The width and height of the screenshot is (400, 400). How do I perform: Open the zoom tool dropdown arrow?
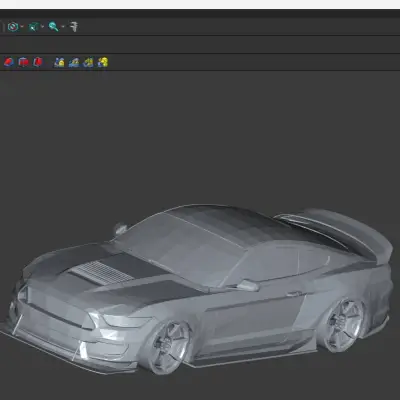(x=63, y=27)
